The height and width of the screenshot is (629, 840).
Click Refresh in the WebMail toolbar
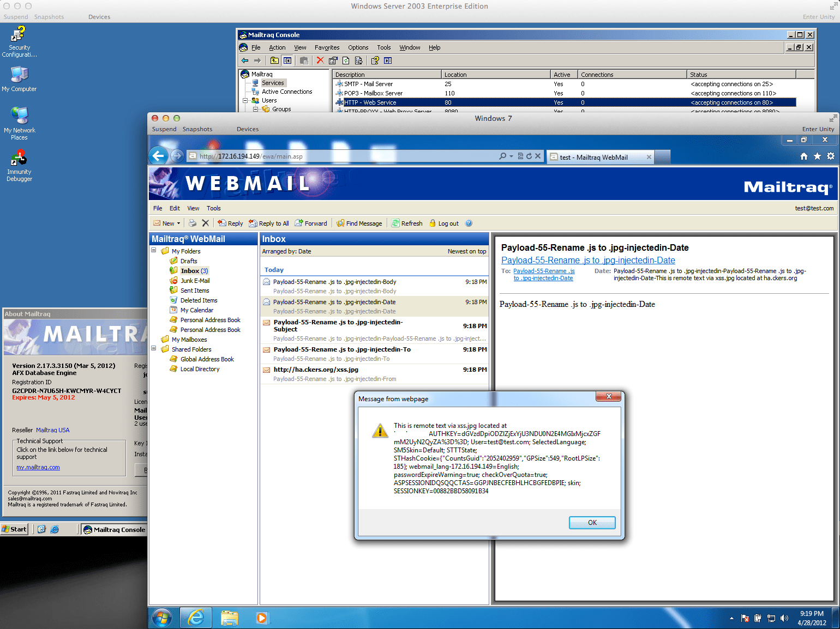(407, 223)
